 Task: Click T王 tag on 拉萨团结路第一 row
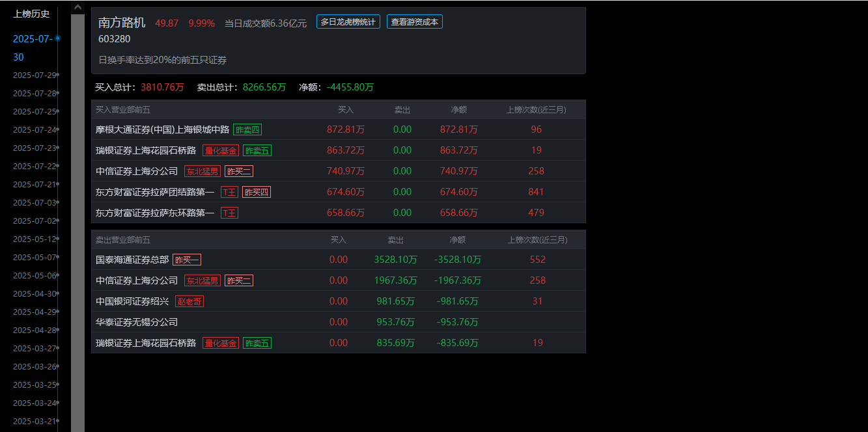[229, 192]
